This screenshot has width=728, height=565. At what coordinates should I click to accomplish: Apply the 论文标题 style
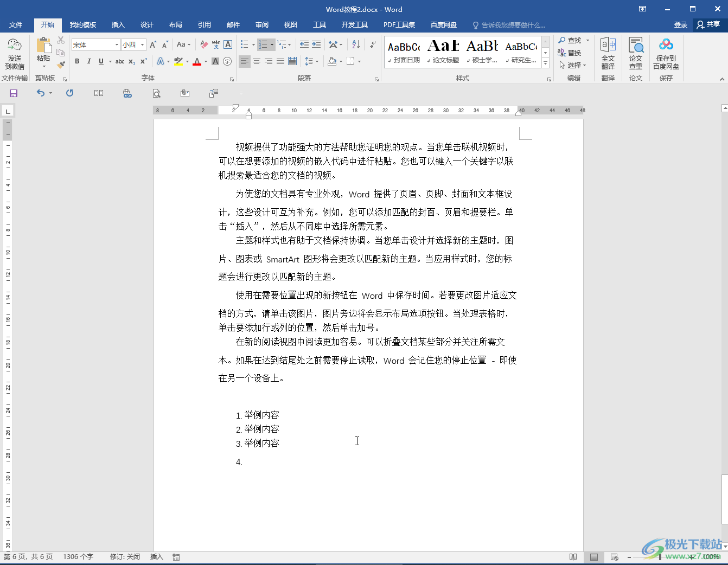444,53
